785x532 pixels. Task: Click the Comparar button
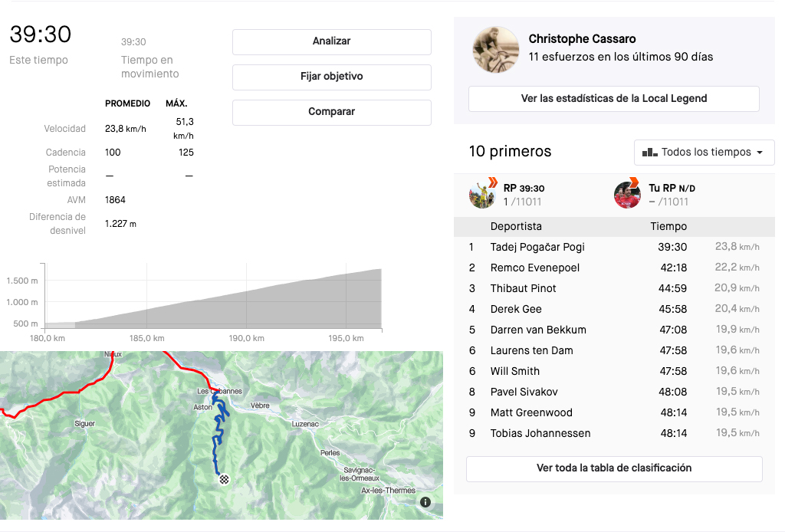click(x=331, y=112)
